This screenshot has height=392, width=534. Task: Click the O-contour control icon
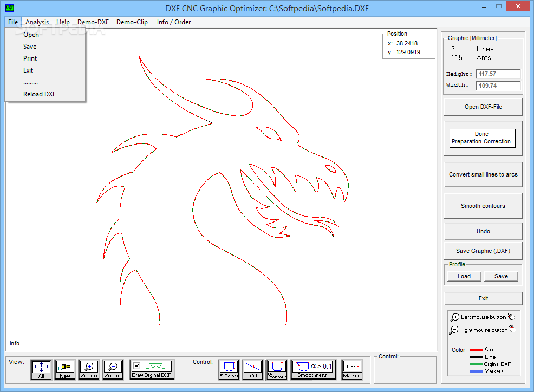coord(277,369)
